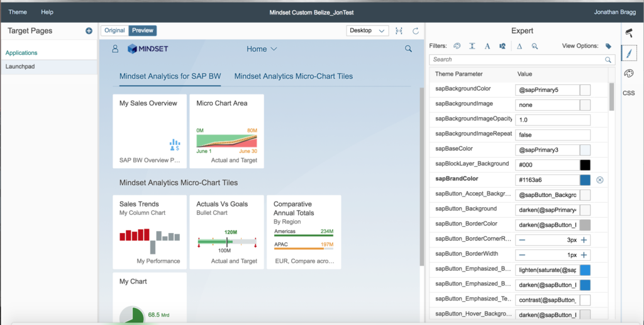This screenshot has height=325, width=644.
Task: Select the sapButton_Hover_Background parameter name
Action: [474, 314]
